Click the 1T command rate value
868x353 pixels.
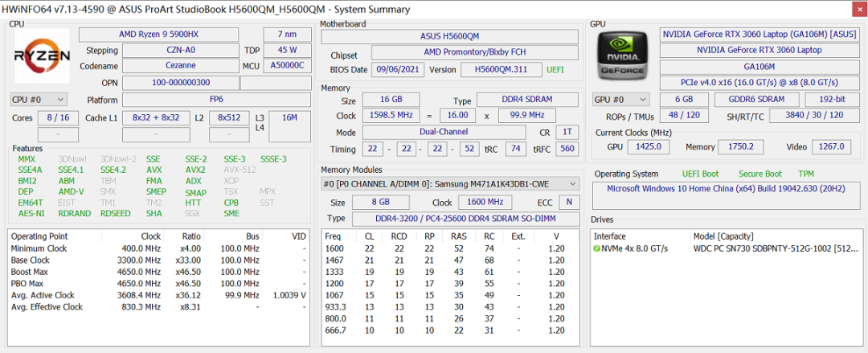[567, 132]
